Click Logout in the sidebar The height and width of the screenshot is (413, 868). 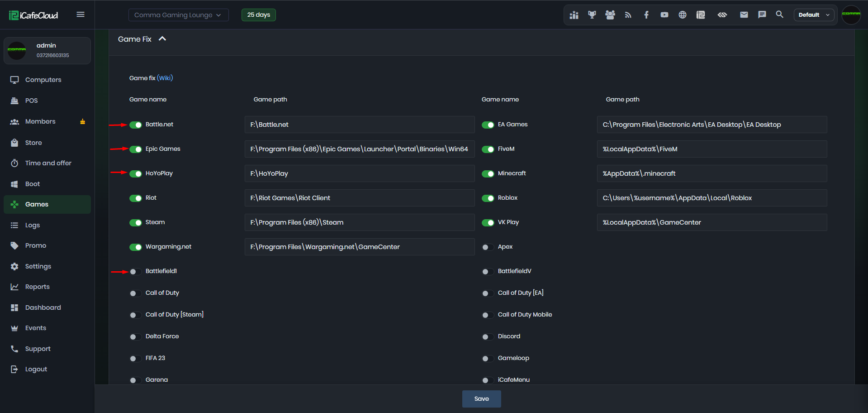47,369
